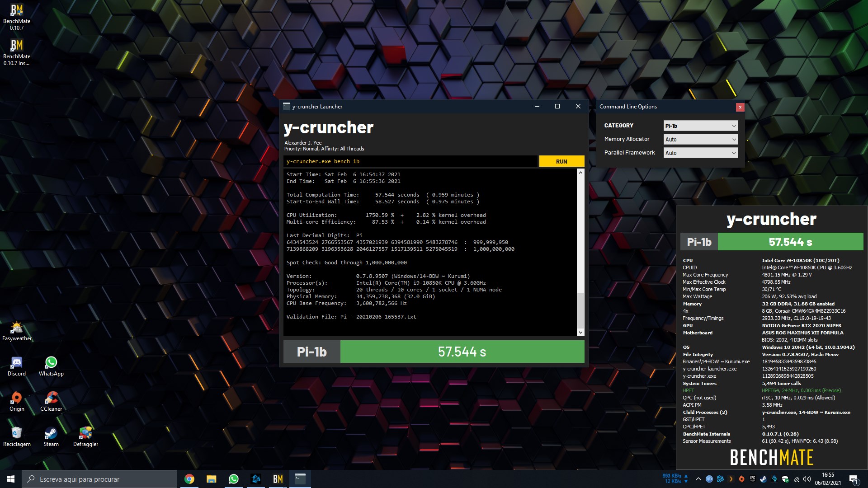Click the console output scrollbar thumb

[580, 310]
